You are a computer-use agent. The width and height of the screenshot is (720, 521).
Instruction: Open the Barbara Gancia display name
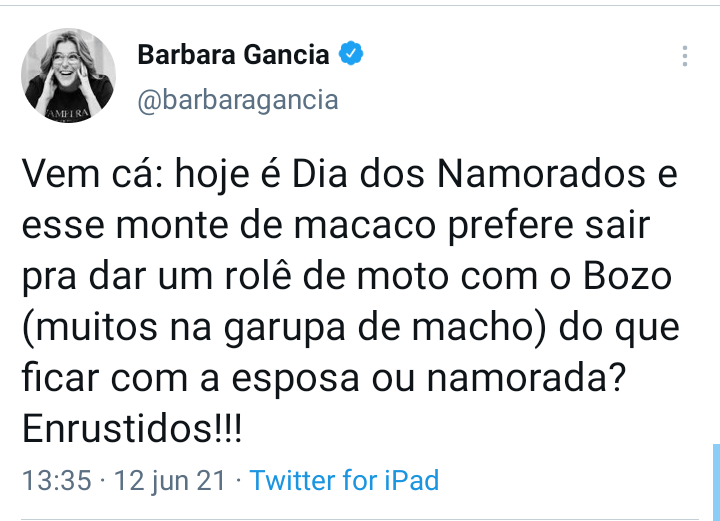coord(233,55)
